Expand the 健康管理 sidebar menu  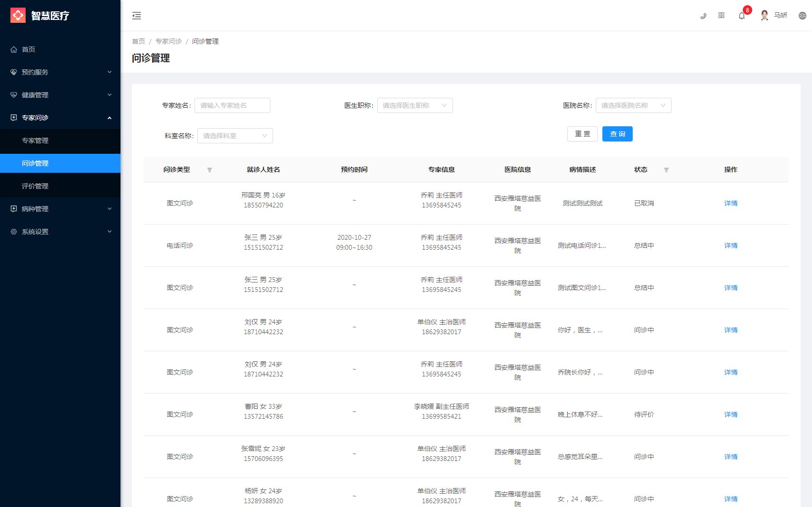pyautogui.click(x=60, y=95)
